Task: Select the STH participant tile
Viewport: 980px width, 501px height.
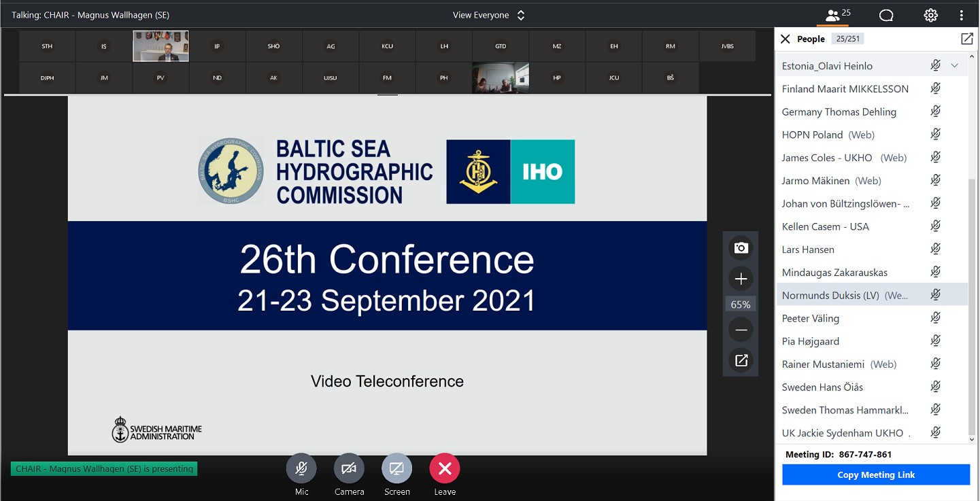Action: (47, 46)
